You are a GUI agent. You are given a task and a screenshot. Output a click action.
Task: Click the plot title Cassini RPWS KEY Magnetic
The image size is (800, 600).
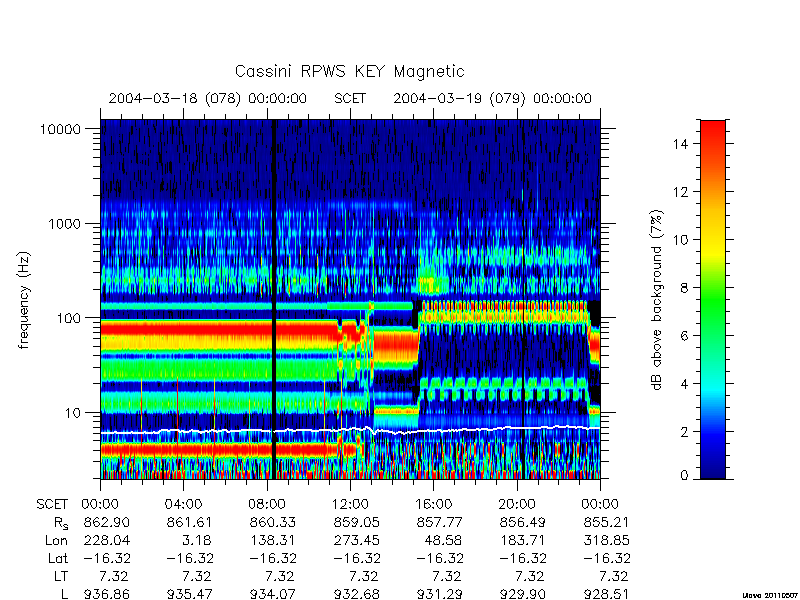349,72
